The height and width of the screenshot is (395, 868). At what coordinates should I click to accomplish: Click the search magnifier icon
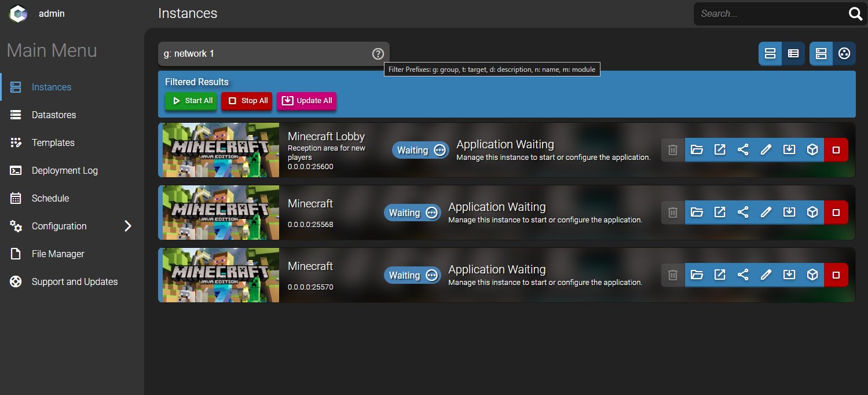(x=855, y=14)
